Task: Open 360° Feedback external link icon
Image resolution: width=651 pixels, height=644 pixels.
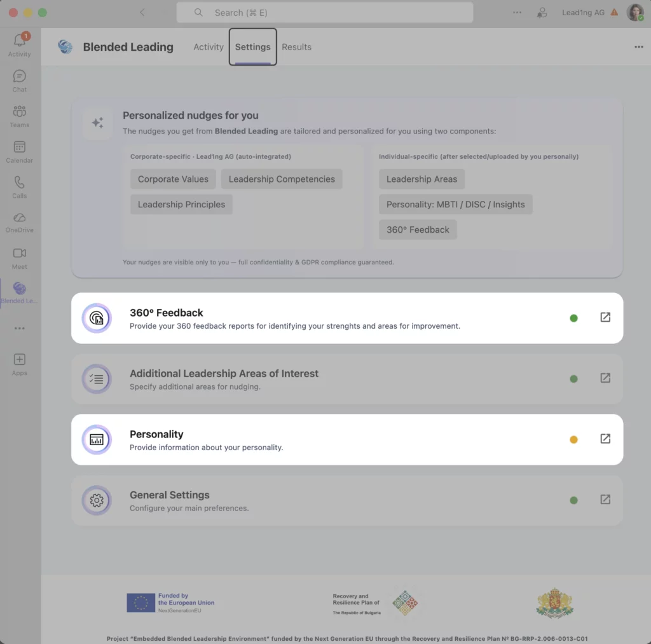Action: 605,317
